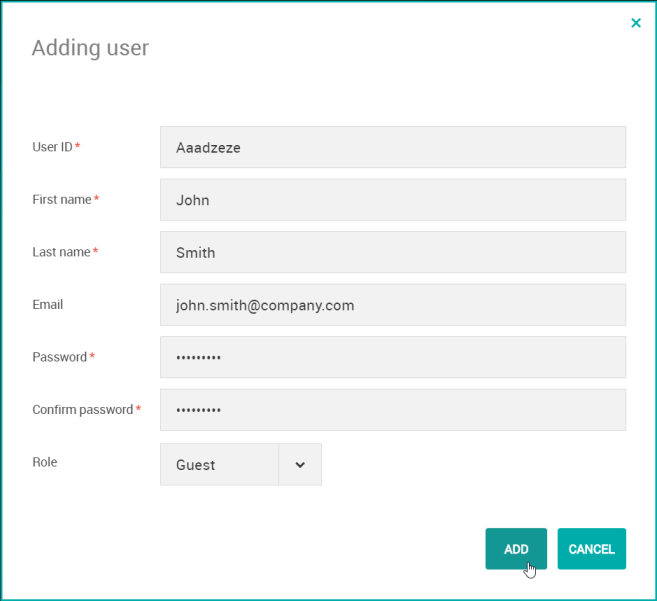Viewport: 657px width, 601px height.
Task: Focus the Password entry field
Action: (392, 357)
